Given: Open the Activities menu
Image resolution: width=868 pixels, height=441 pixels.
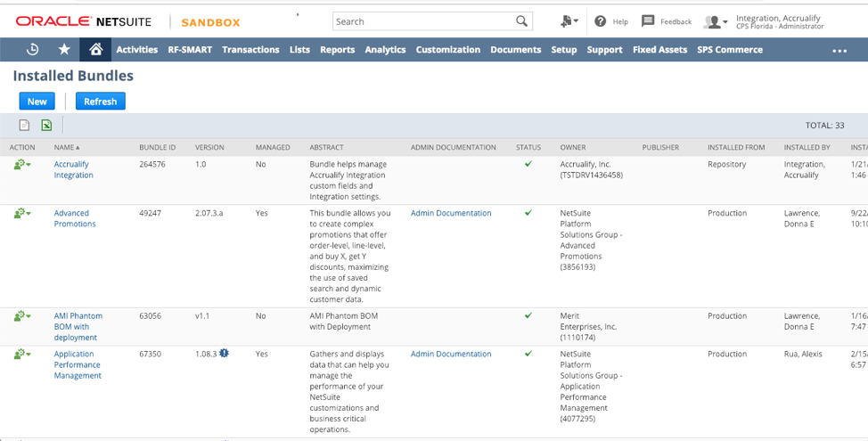Looking at the screenshot, I should coord(136,49).
